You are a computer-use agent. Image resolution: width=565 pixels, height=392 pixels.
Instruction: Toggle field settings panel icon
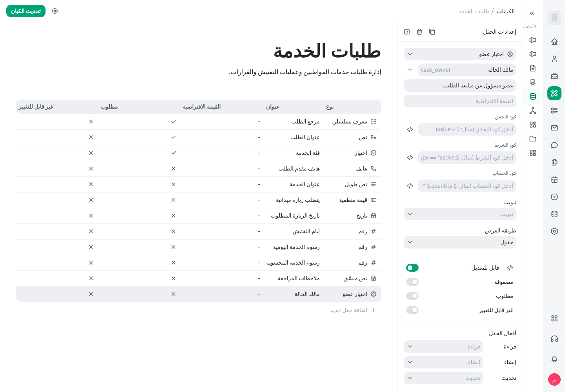[x=407, y=32]
